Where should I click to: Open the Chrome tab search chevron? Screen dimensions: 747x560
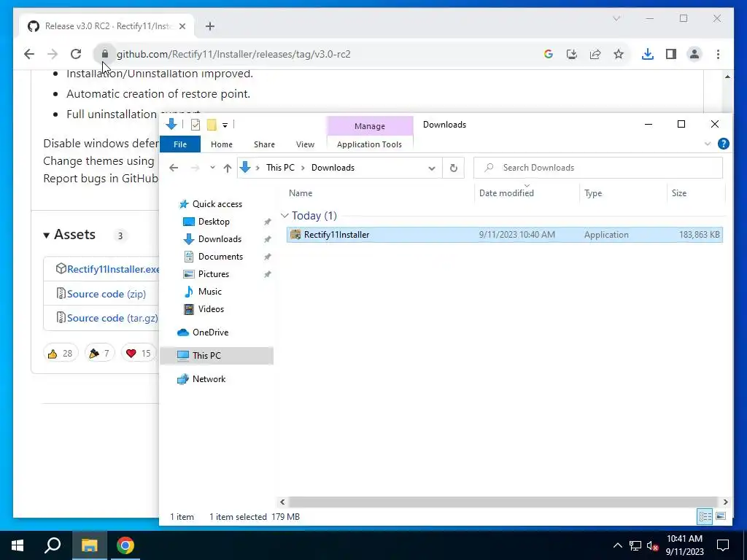click(616, 18)
